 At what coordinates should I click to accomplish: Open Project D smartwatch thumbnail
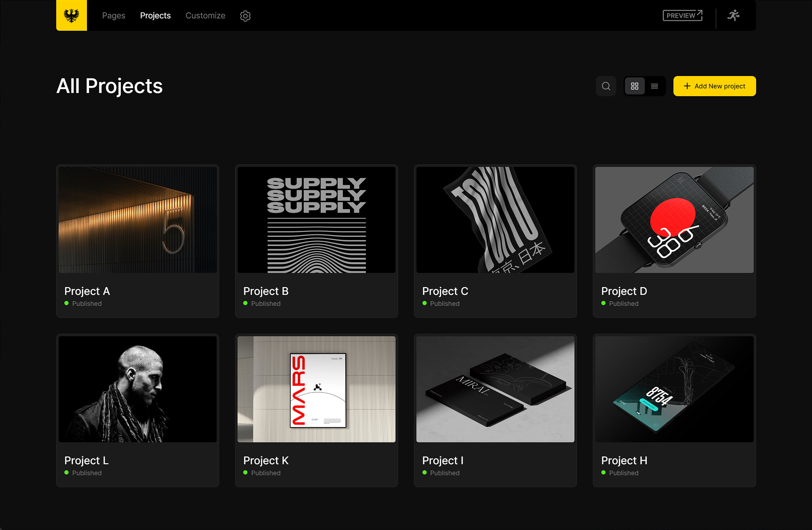[x=674, y=220]
